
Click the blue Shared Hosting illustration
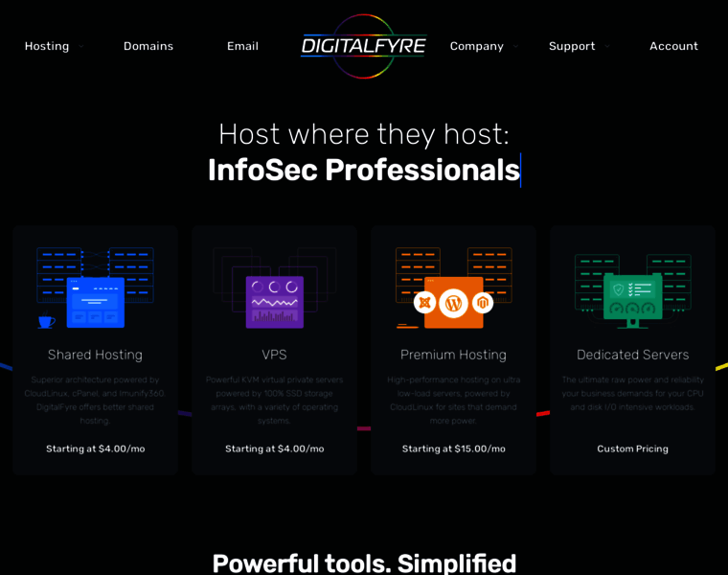pyautogui.click(x=95, y=287)
